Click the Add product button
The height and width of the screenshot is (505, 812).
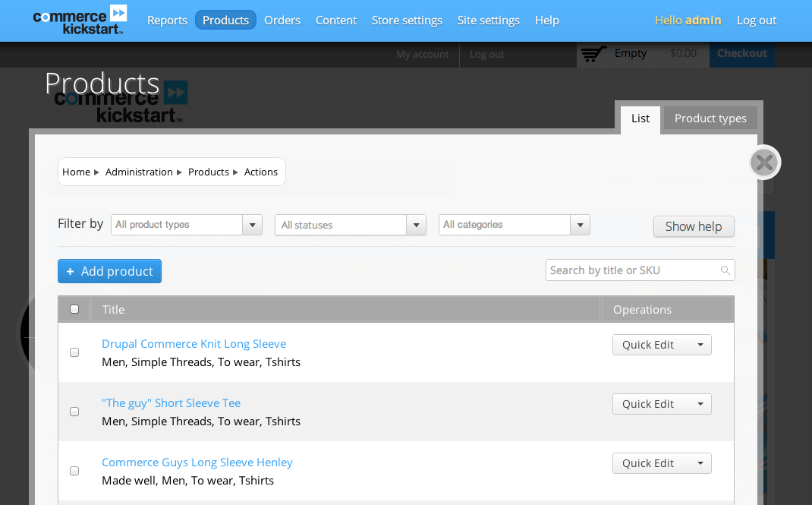click(109, 271)
